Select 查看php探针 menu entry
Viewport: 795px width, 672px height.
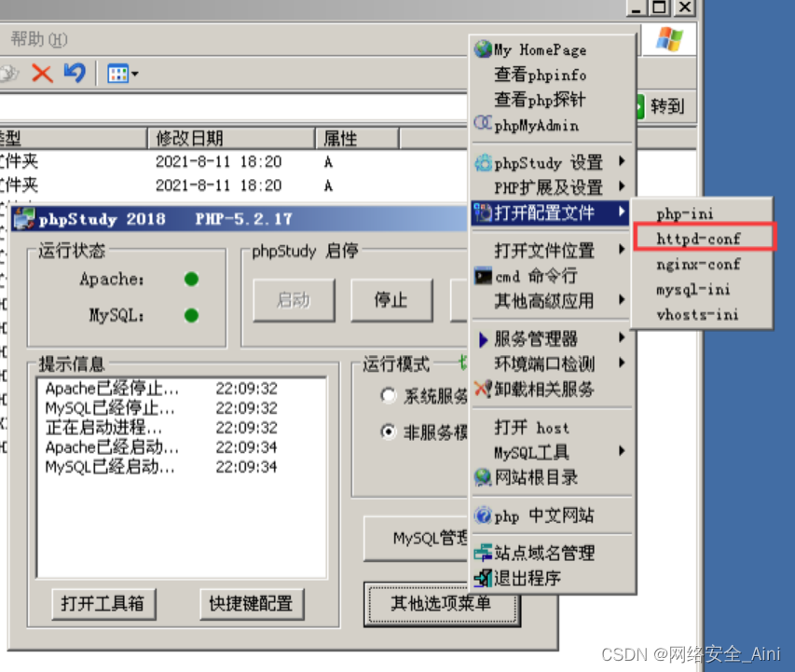point(552,99)
